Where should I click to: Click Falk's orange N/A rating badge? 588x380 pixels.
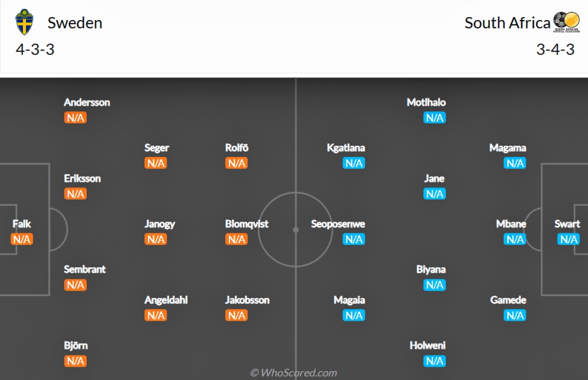(x=22, y=239)
